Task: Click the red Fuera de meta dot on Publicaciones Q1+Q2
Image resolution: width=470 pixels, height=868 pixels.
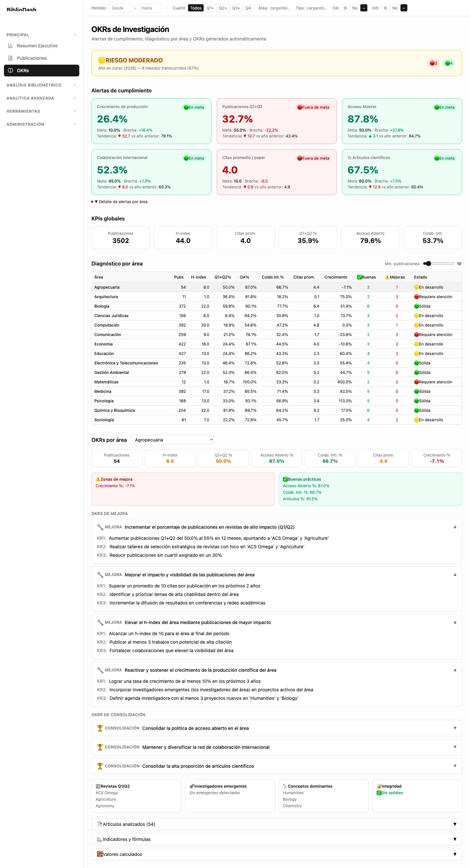Action: 300,107
